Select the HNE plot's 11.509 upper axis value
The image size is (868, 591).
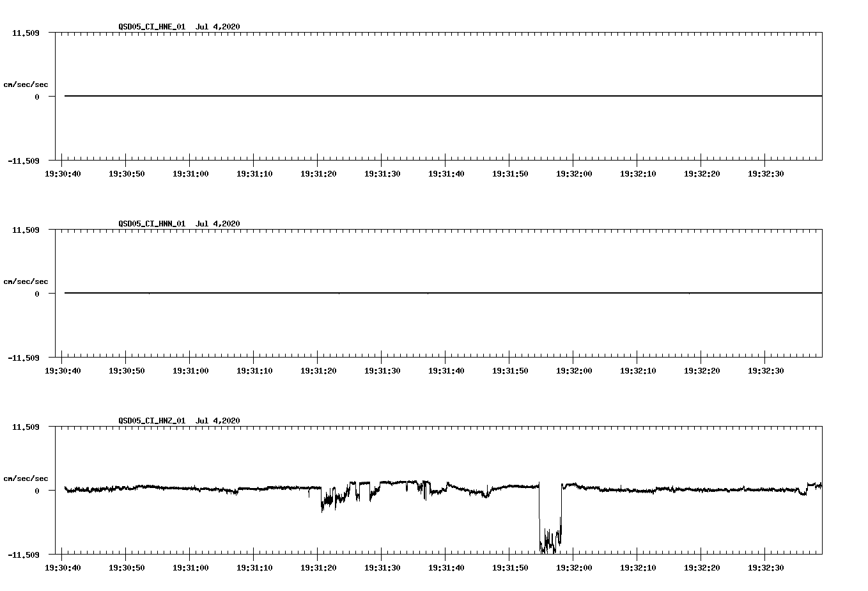[x=26, y=33]
